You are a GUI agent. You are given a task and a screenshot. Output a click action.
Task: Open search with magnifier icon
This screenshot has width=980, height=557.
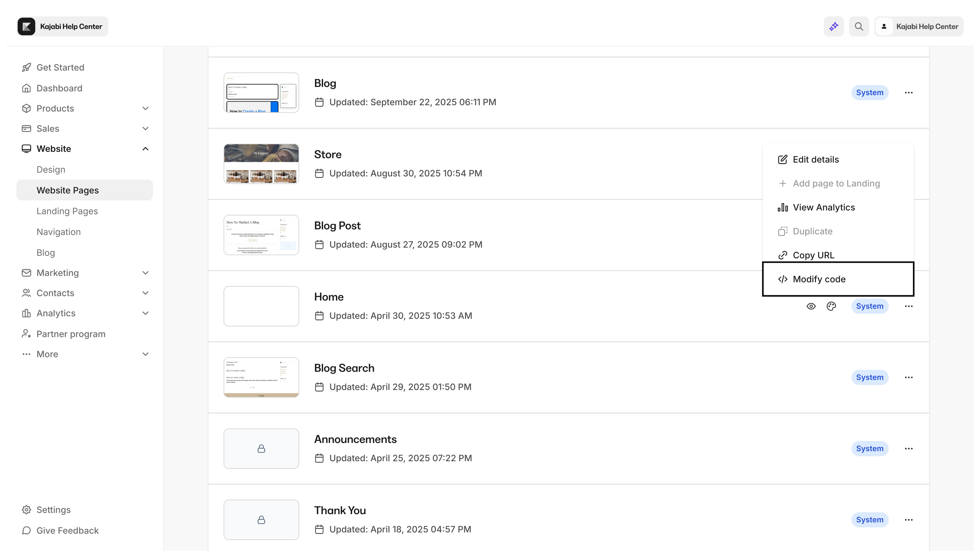(x=859, y=26)
